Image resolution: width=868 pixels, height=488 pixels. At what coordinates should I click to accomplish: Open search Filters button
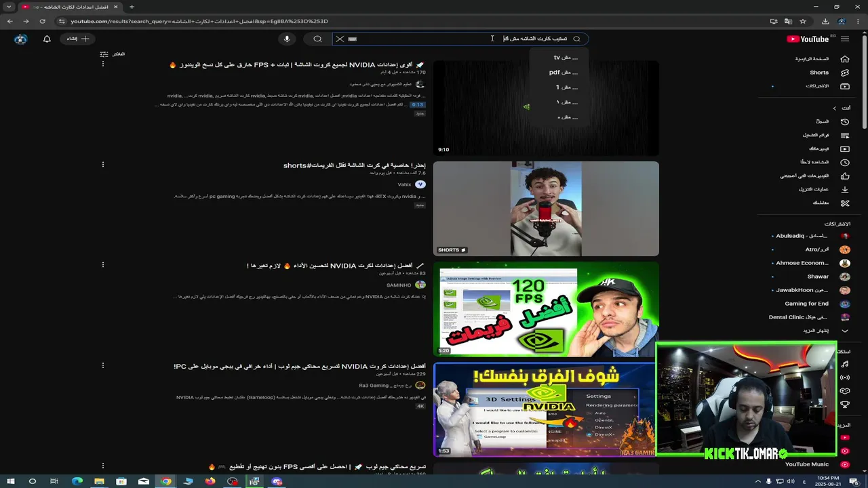(112, 54)
